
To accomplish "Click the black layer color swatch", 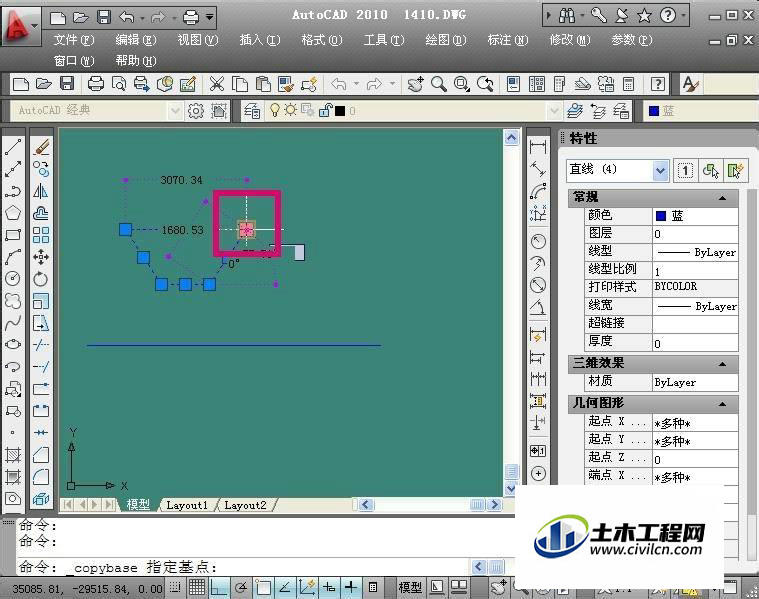I will click(340, 111).
